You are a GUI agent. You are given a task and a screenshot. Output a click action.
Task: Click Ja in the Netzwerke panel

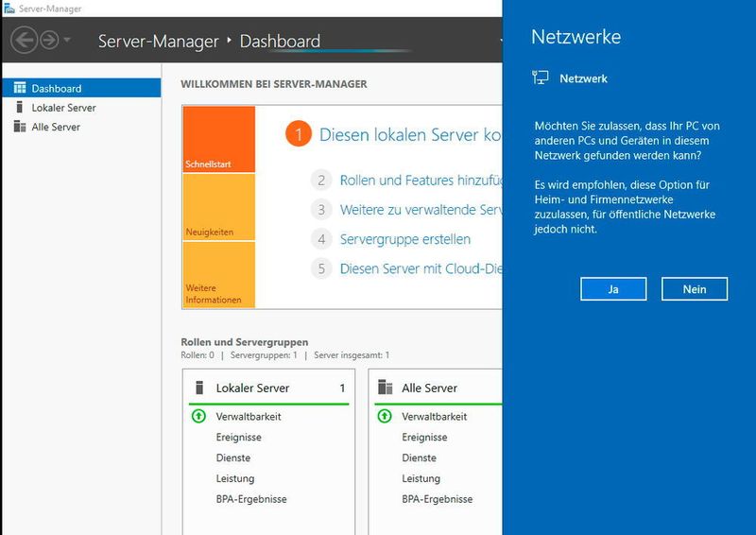tap(613, 289)
